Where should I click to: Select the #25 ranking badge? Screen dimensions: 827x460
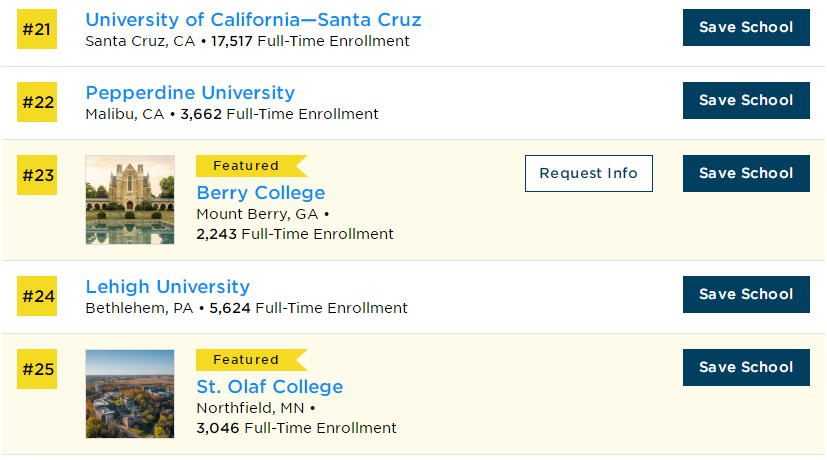(37, 369)
